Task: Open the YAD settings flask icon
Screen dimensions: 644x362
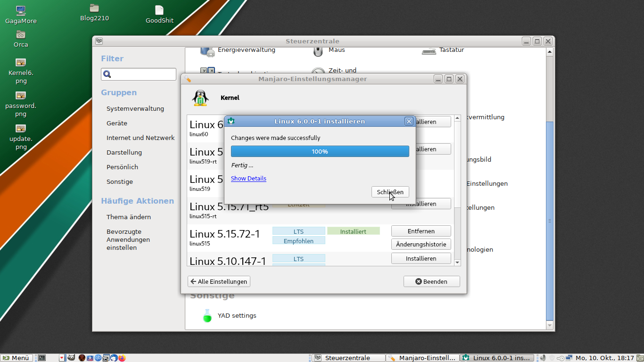Action: tap(207, 315)
